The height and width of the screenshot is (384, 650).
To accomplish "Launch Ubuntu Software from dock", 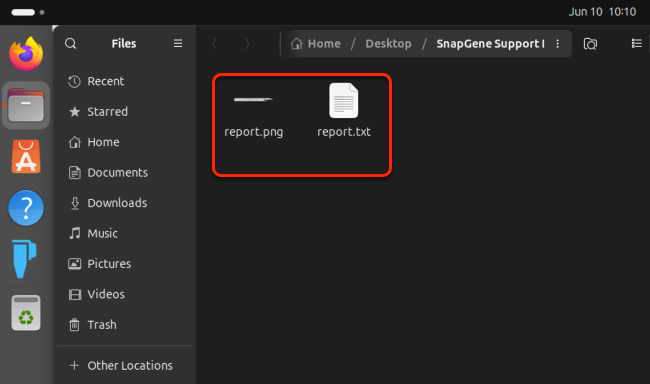I will tap(26, 157).
